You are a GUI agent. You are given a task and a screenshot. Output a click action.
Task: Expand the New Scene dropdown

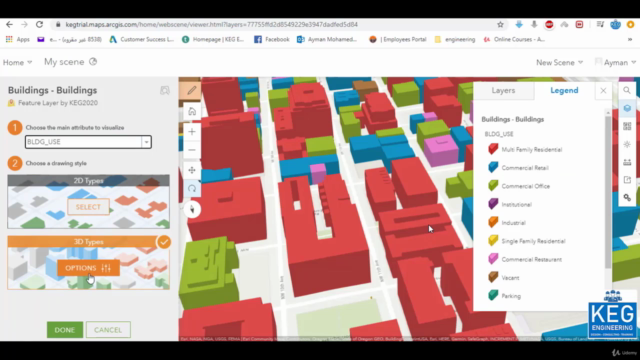tap(559, 62)
